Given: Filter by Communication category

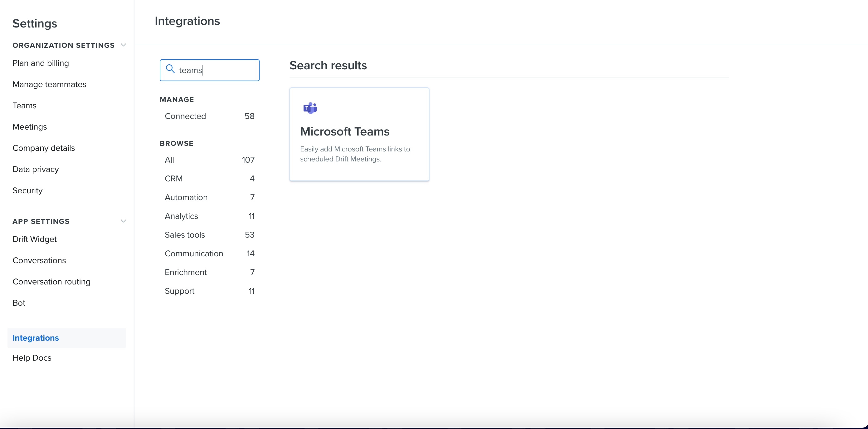Looking at the screenshot, I should (x=210, y=253).
